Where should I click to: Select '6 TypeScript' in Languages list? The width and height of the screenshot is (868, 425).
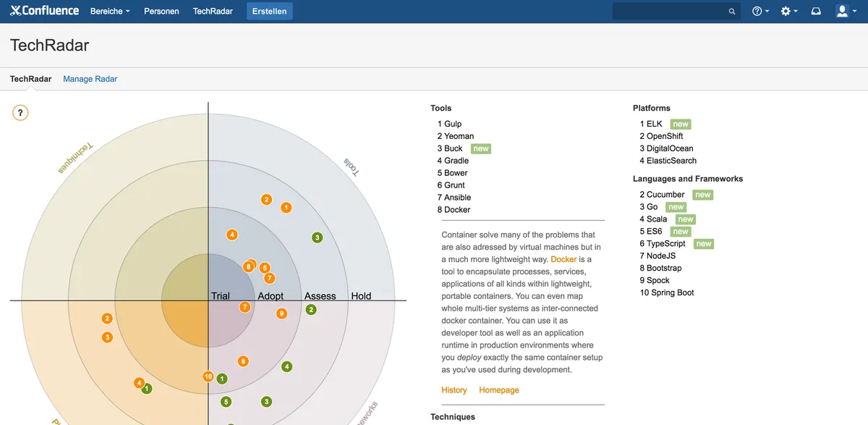(663, 244)
